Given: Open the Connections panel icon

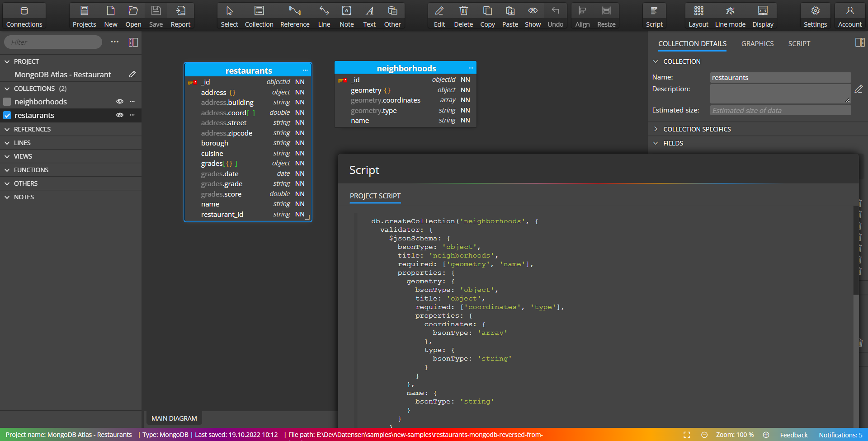Looking at the screenshot, I should [x=24, y=11].
